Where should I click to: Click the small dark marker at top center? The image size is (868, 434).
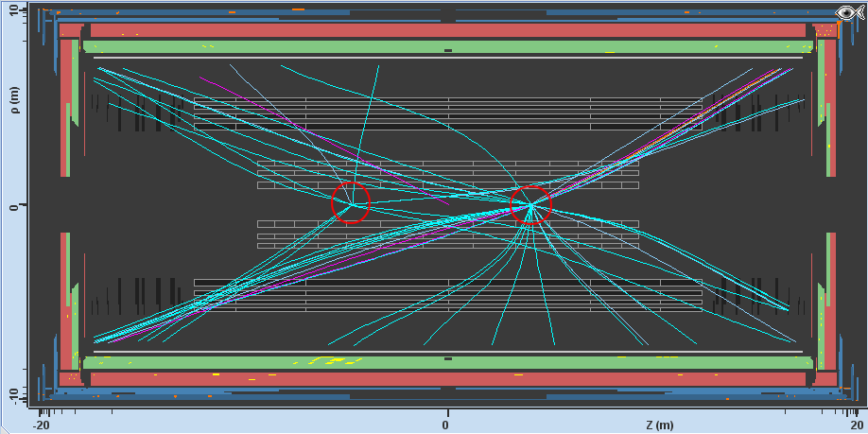(448, 50)
